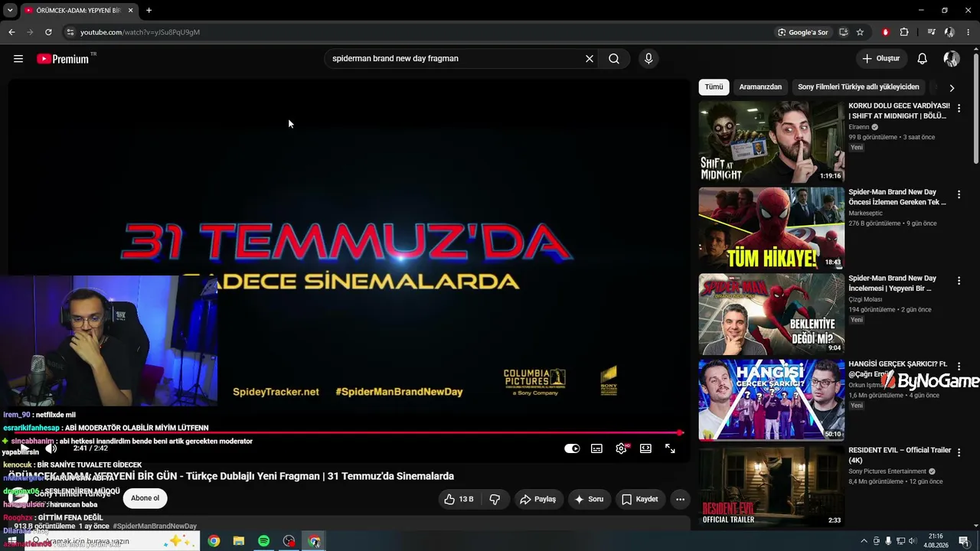Viewport: 980px width, 551px height.
Task: Toggle subtitles in the video player
Action: click(x=596, y=448)
